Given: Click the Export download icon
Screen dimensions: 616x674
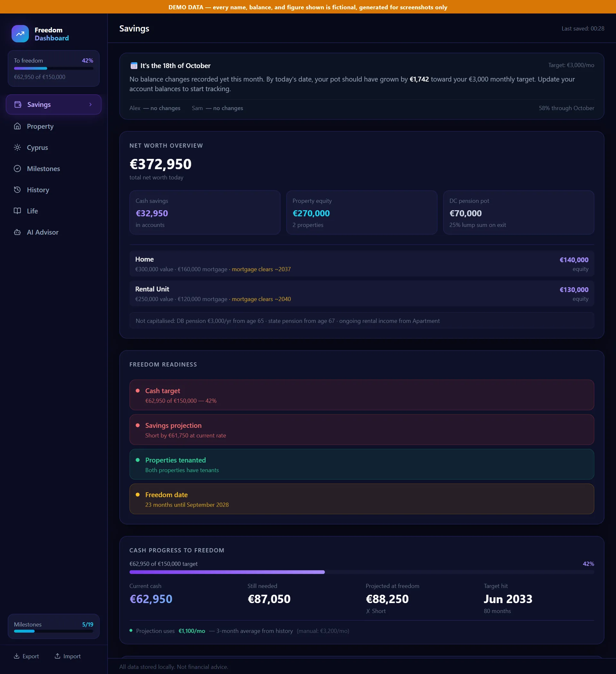Looking at the screenshot, I should click(16, 656).
